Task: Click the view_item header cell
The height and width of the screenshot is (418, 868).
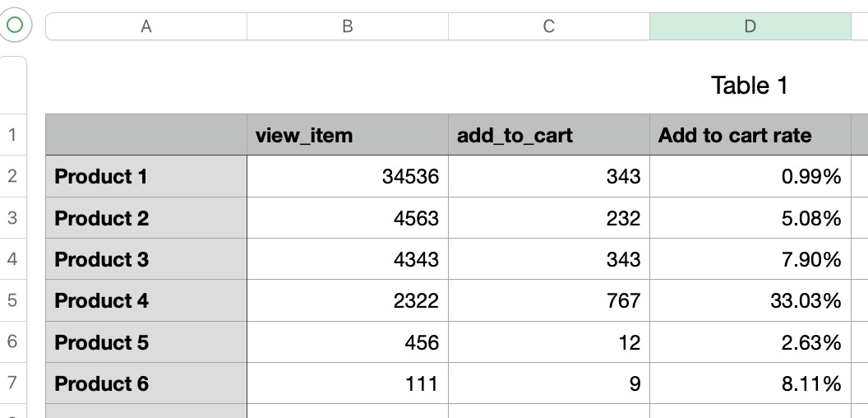Action: [348, 135]
